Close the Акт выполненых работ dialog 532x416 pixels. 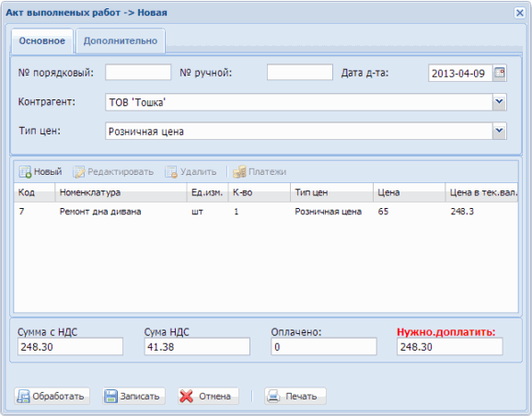(519, 13)
